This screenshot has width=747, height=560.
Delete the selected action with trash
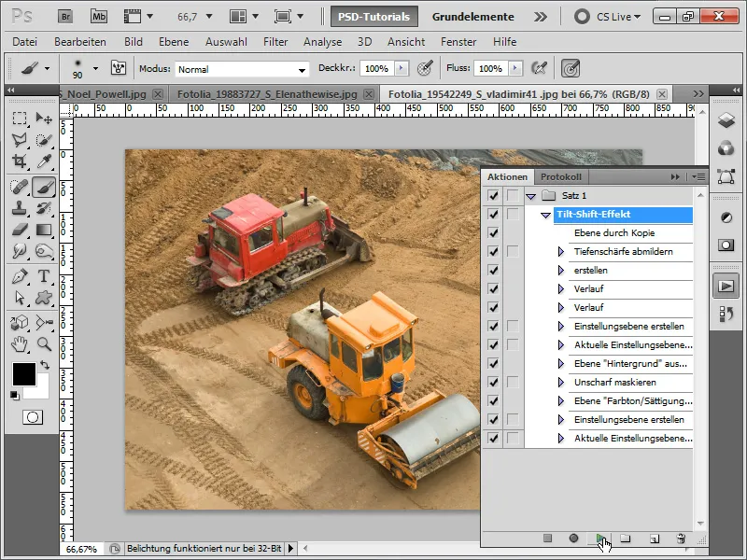click(x=681, y=539)
